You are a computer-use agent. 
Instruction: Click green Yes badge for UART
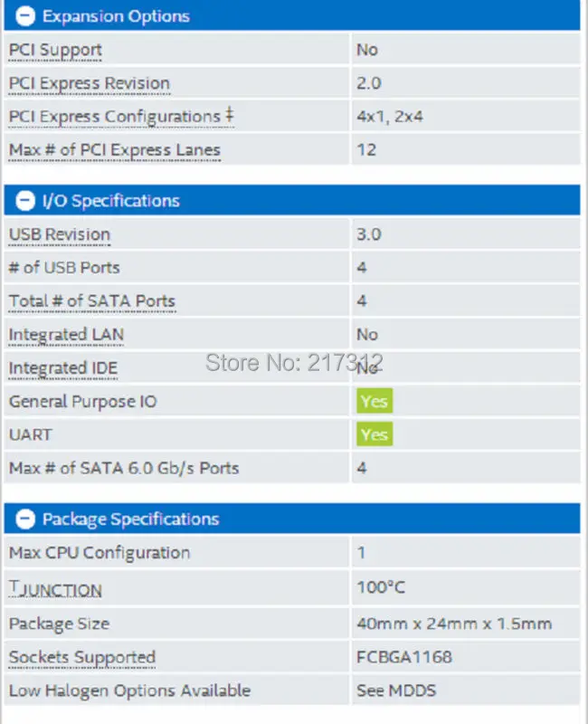(374, 434)
